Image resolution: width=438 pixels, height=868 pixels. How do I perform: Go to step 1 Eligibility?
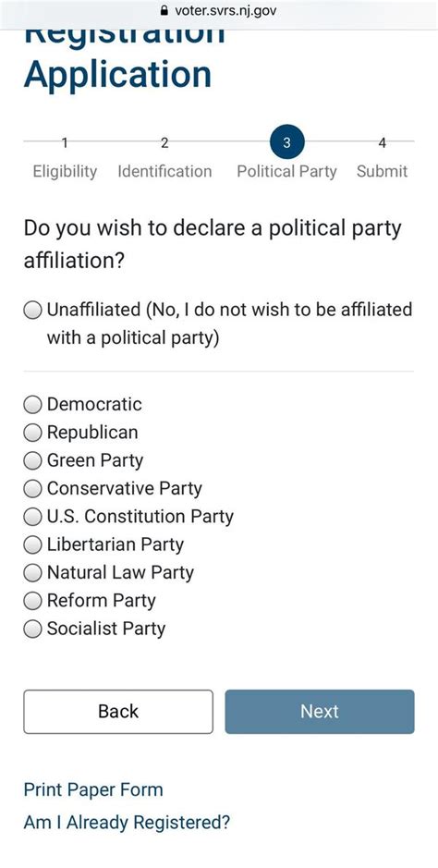(65, 158)
